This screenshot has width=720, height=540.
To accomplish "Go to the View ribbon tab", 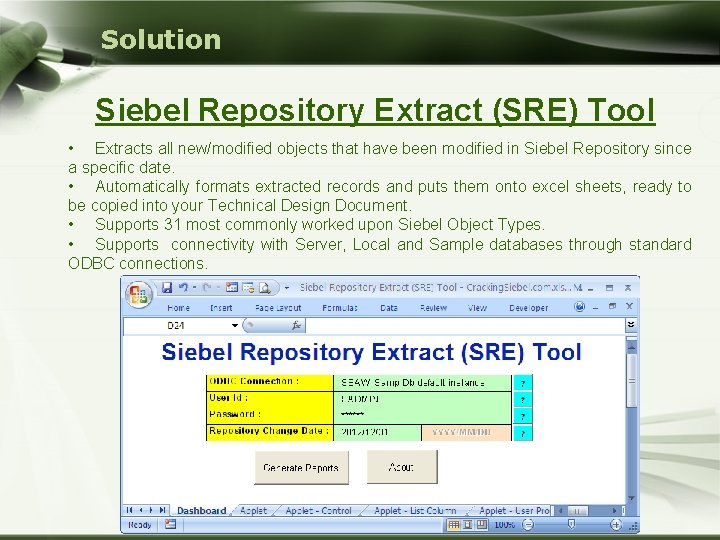I will [477, 308].
